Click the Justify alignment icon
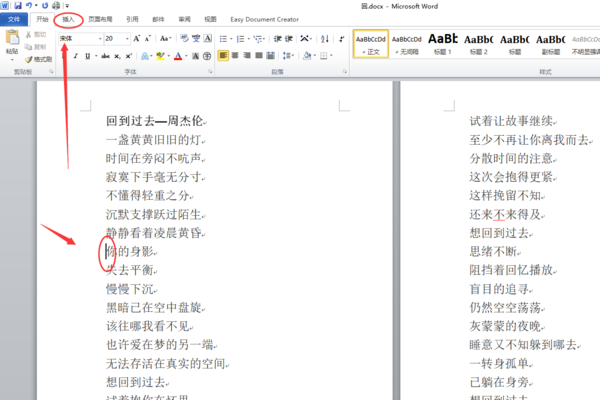This screenshot has width=600, height=400. (x=259, y=56)
